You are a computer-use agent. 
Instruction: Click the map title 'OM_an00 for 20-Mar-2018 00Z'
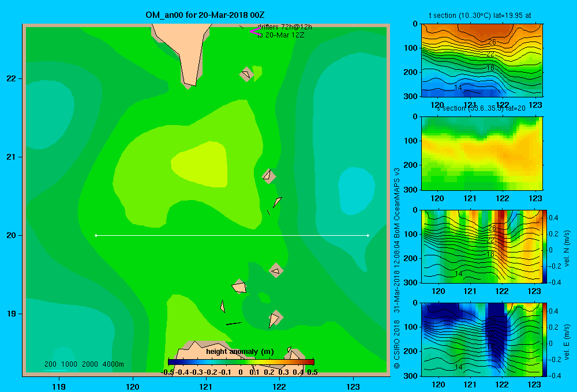205,15
